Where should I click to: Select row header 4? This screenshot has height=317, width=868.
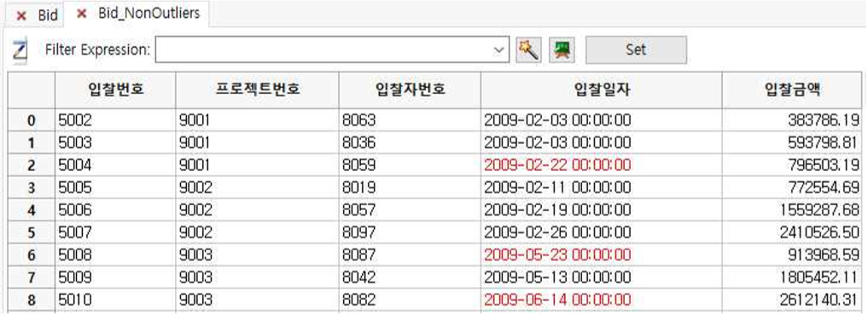coord(32,210)
